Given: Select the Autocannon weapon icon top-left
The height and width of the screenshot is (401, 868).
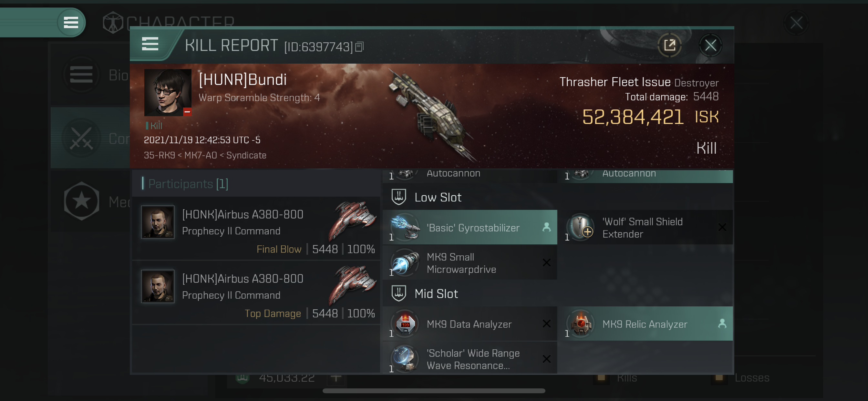Looking at the screenshot, I should coord(406,173).
